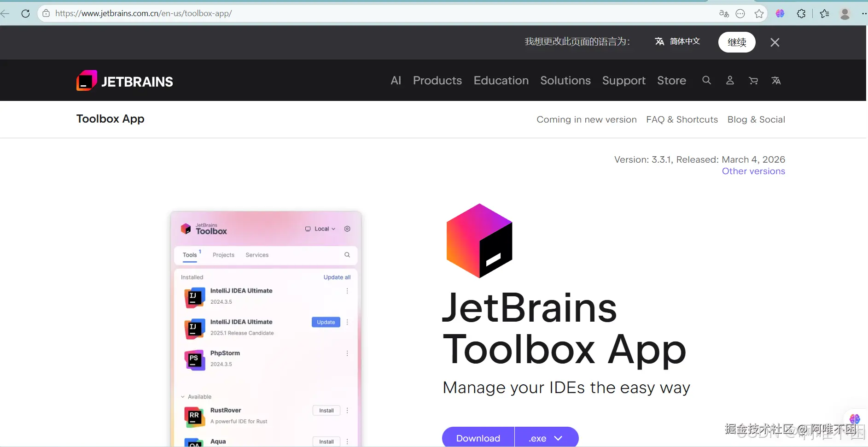Open options menu for IntelliJ 2025.1 Release Candidate
868x447 pixels.
tap(347, 322)
